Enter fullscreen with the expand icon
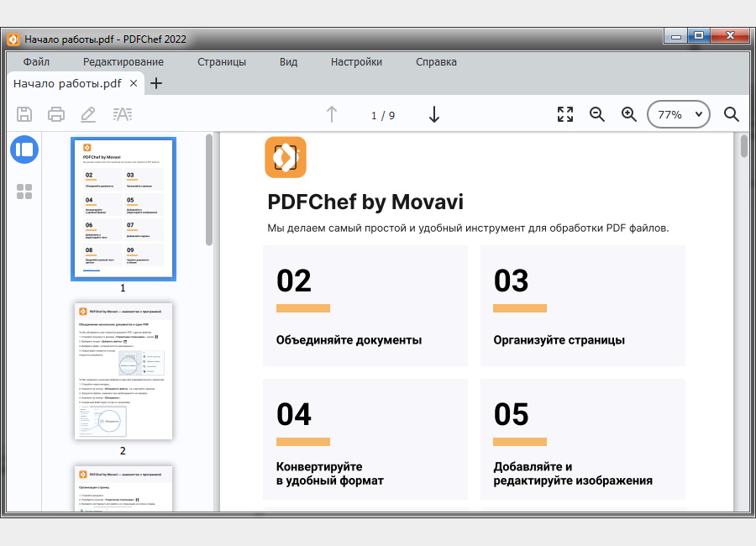The image size is (756, 546). click(x=564, y=114)
